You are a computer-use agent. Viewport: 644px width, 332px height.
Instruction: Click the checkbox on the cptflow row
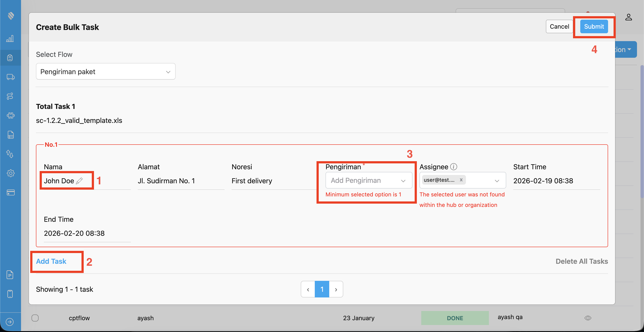[35, 318]
